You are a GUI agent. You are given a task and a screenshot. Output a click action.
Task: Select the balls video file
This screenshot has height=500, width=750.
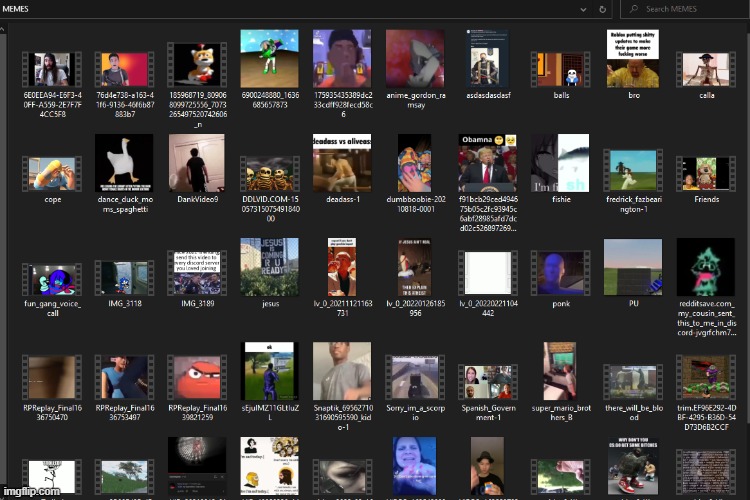[560, 59]
